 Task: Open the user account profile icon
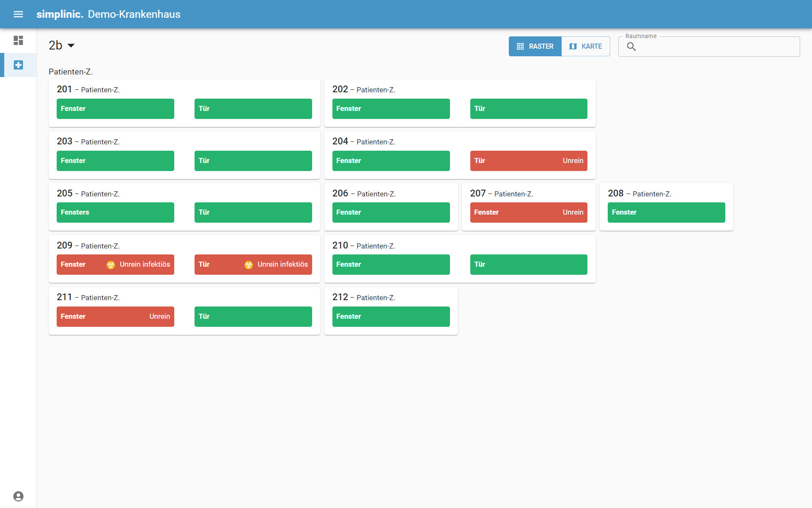tap(18, 496)
